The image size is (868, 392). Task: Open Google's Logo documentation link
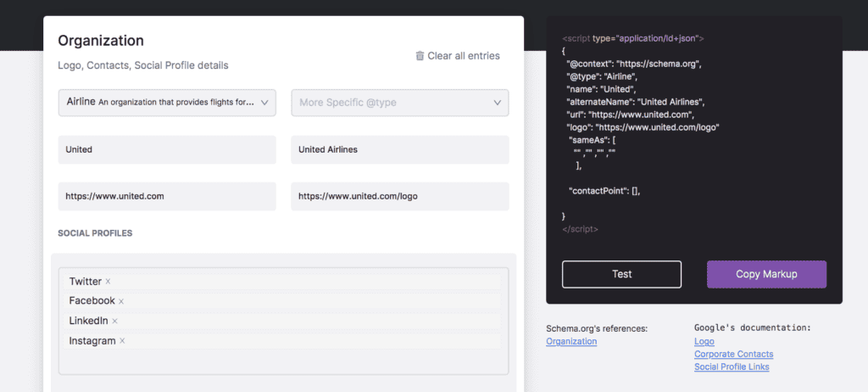(x=704, y=342)
